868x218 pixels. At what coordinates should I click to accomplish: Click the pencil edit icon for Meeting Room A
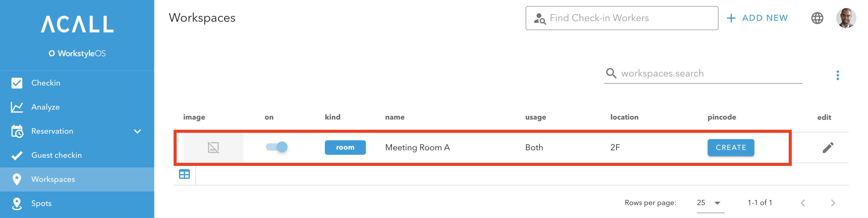(828, 147)
